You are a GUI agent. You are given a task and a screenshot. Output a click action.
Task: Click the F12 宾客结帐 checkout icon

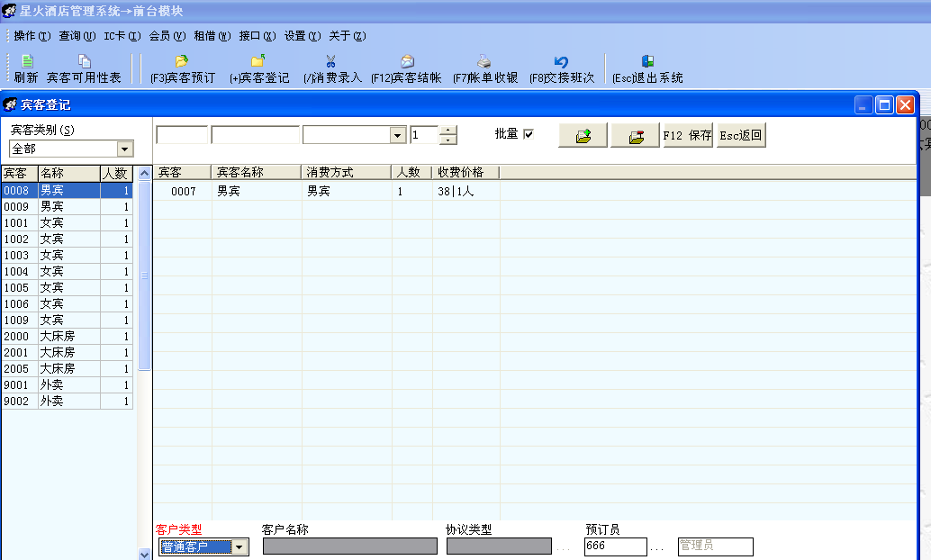point(406,69)
